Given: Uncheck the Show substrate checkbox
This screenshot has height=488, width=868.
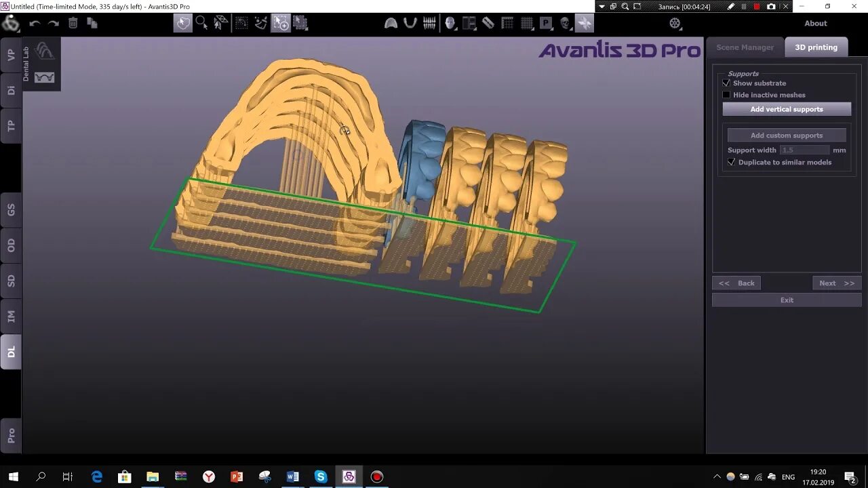Looking at the screenshot, I should 726,83.
